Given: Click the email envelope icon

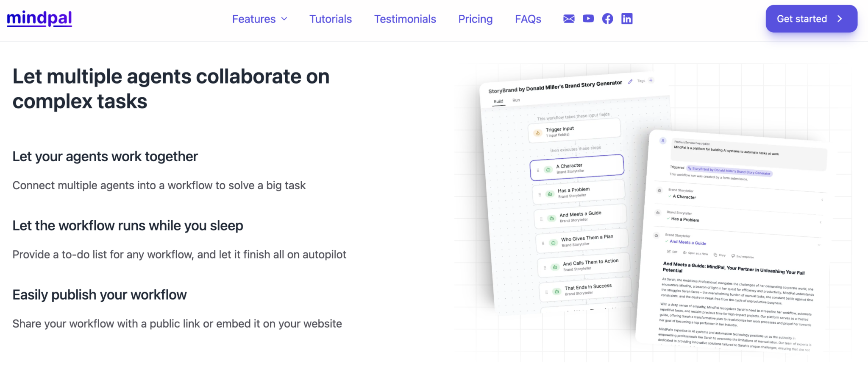Looking at the screenshot, I should coord(568,18).
